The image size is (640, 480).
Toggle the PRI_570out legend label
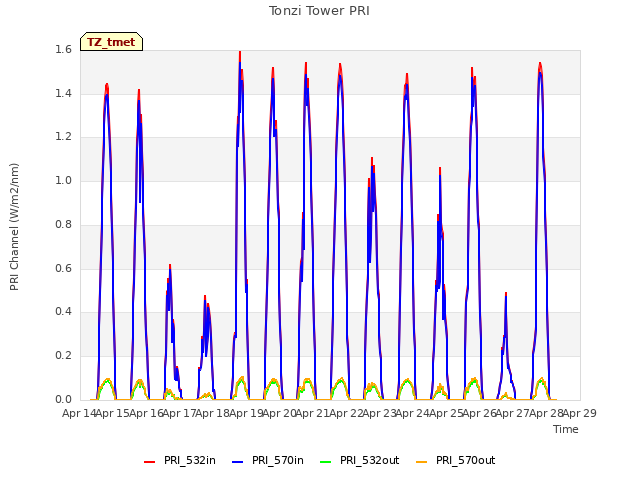coord(466,460)
